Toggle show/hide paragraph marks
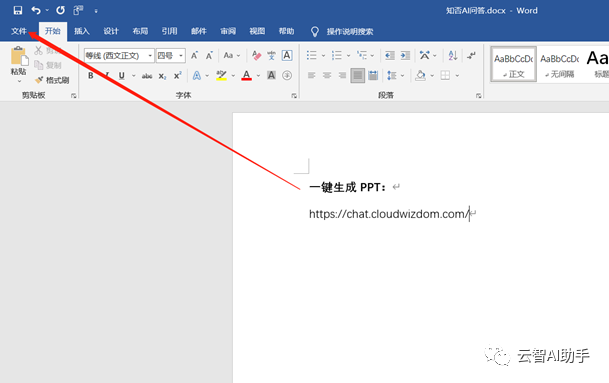This screenshot has height=383, width=609. point(472,56)
